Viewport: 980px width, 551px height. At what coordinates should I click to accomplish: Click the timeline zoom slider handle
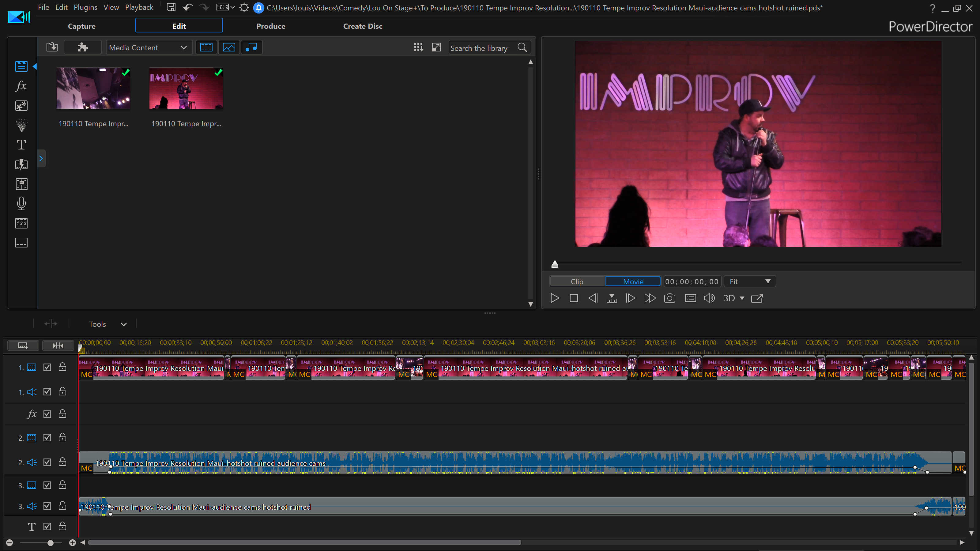[50, 543]
